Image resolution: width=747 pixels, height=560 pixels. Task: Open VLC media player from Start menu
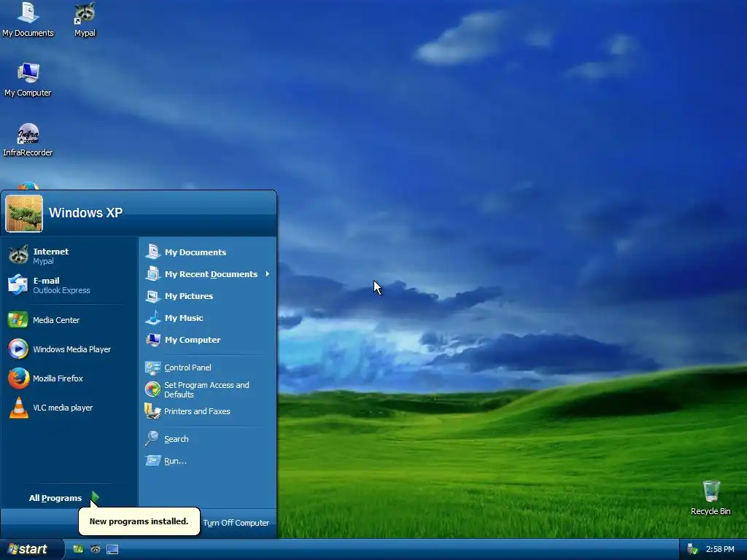pyautogui.click(x=69, y=408)
